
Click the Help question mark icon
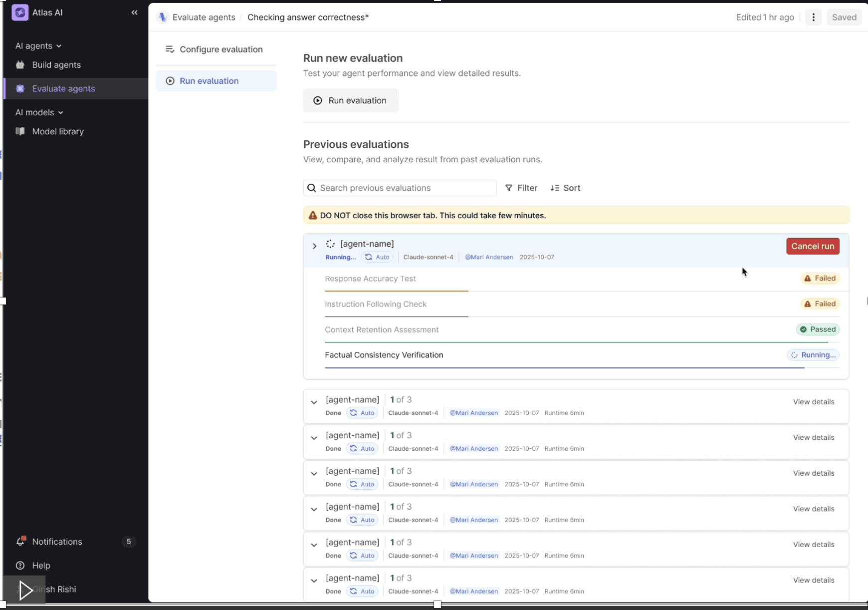tap(20, 566)
